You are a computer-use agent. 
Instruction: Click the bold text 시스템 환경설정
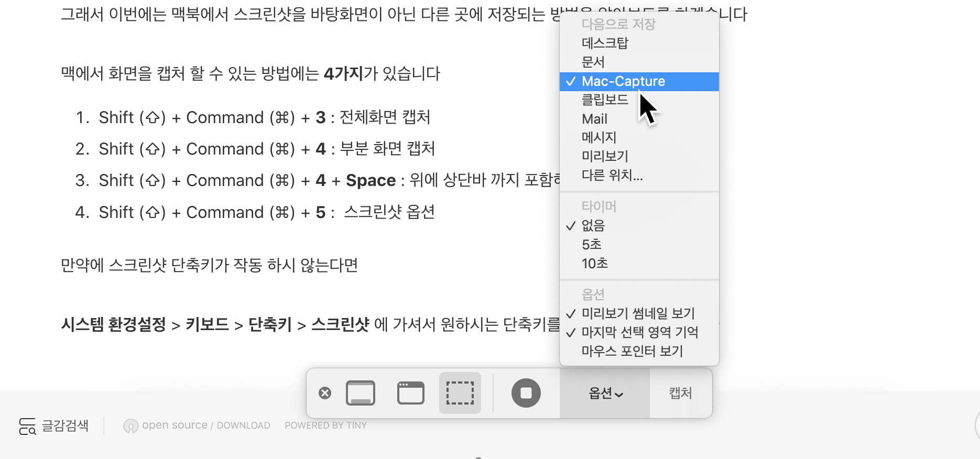pos(113,325)
